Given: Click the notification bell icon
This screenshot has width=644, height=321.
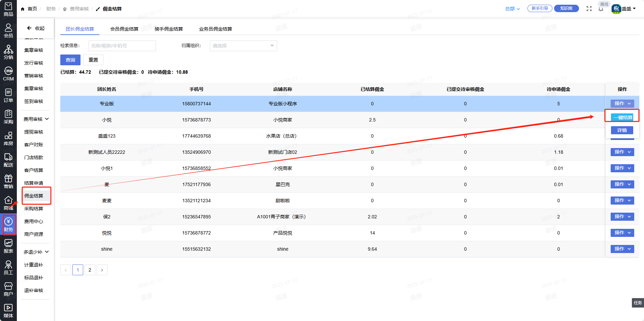Looking at the screenshot, I should pyautogui.click(x=601, y=9).
